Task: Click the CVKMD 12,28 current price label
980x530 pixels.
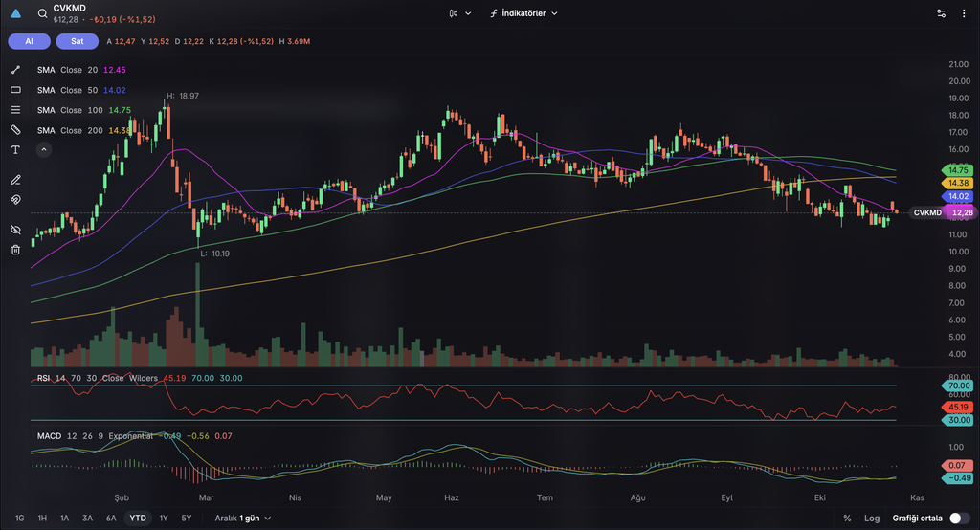Action: pyautogui.click(x=943, y=212)
